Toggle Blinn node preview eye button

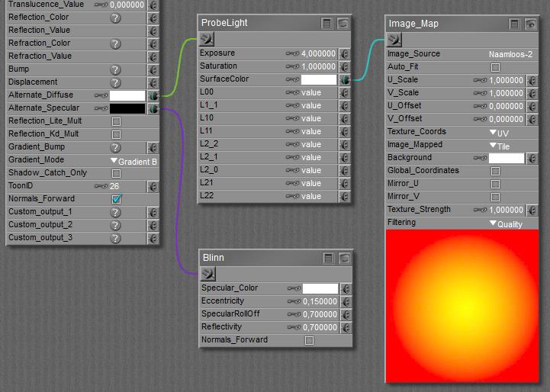click(x=344, y=259)
